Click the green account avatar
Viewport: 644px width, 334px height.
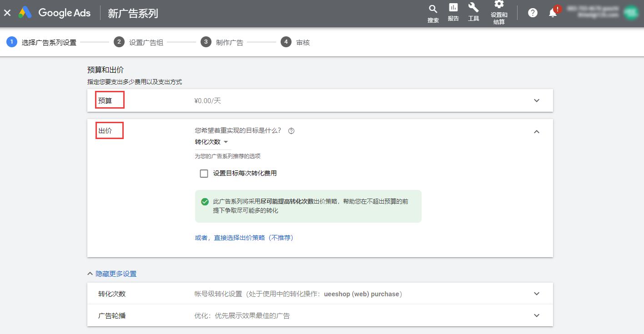pos(630,13)
